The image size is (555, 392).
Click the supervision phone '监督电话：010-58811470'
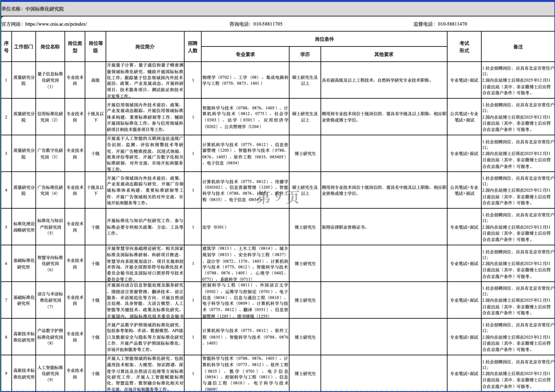point(440,24)
